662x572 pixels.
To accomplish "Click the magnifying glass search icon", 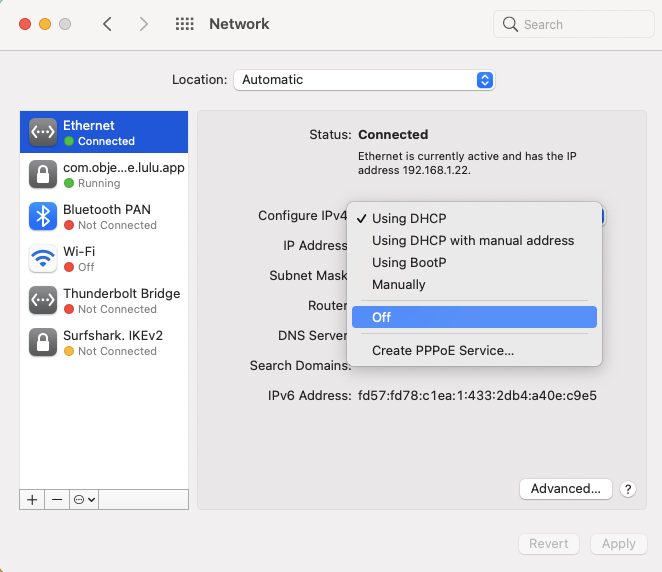I will coord(510,24).
